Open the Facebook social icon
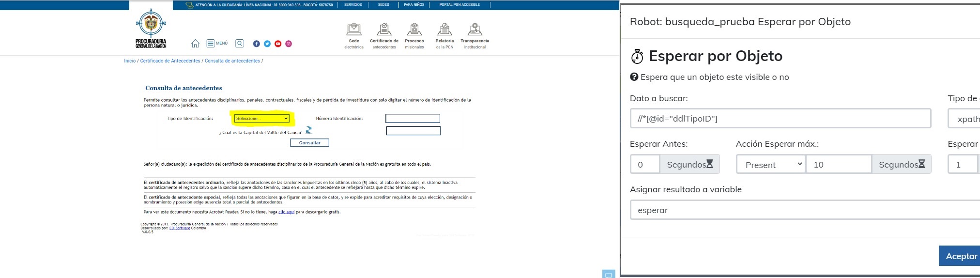Viewport: 980px width, 278px height. [257, 44]
